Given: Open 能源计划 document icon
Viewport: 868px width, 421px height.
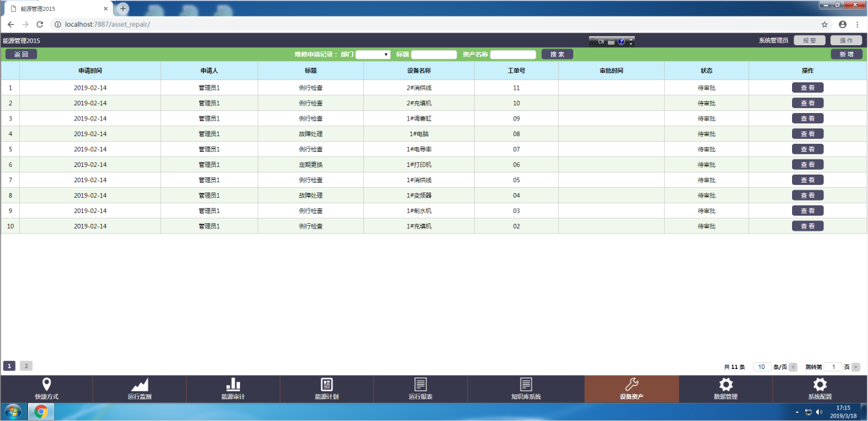Looking at the screenshot, I should [327, 385].
